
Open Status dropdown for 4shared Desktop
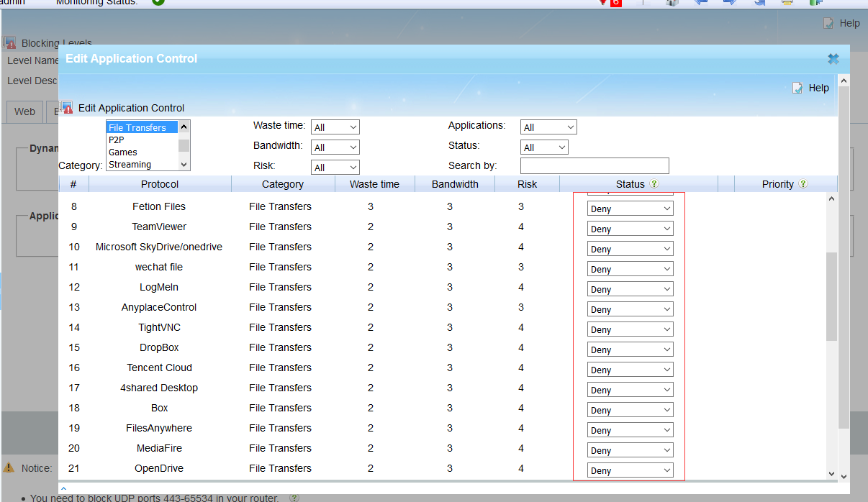tap(630, 390)
